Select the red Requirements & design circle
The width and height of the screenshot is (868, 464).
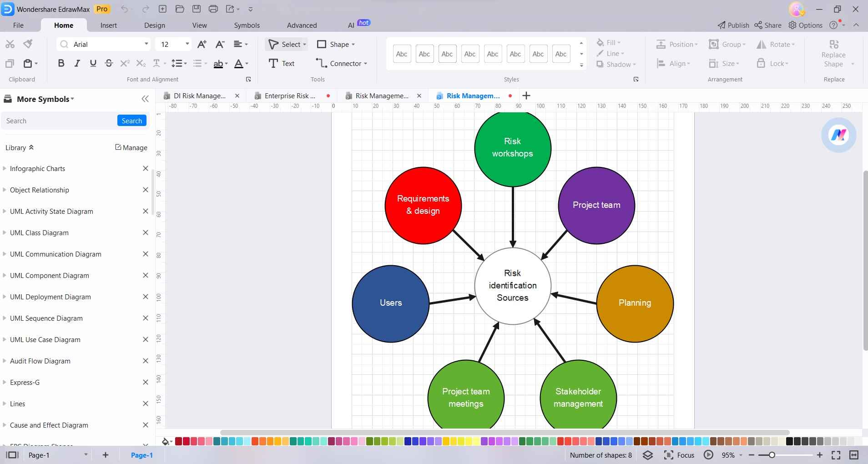click(423, 205)
